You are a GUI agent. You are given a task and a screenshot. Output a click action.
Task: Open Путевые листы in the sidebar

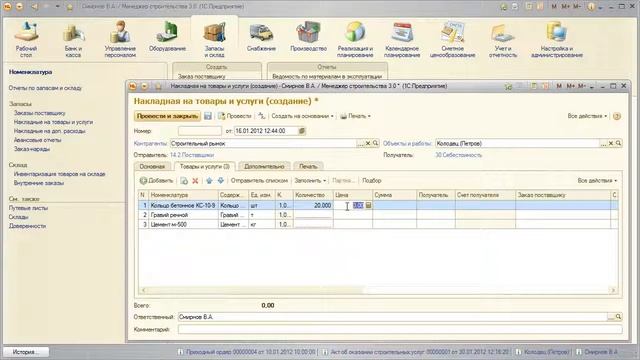[x=28, y=208]
